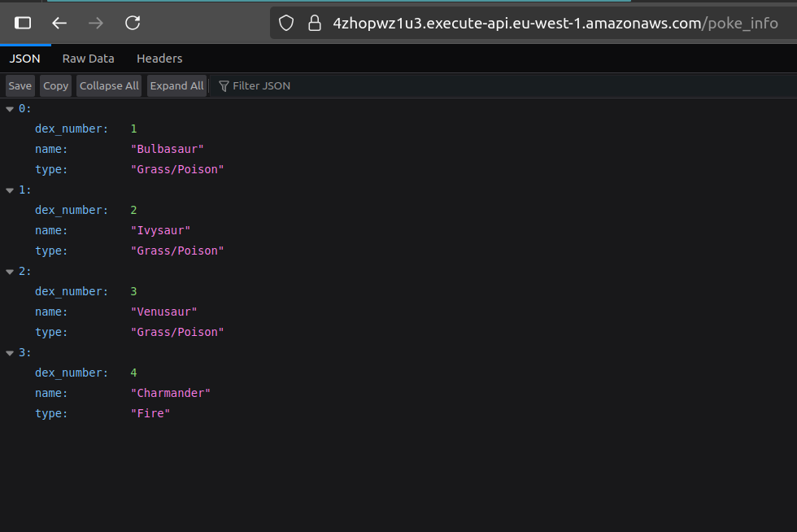Image resolution: width=797 pixels, height=532 pixels.
Task: Click the index label "1:"
Action: point(25,190)
